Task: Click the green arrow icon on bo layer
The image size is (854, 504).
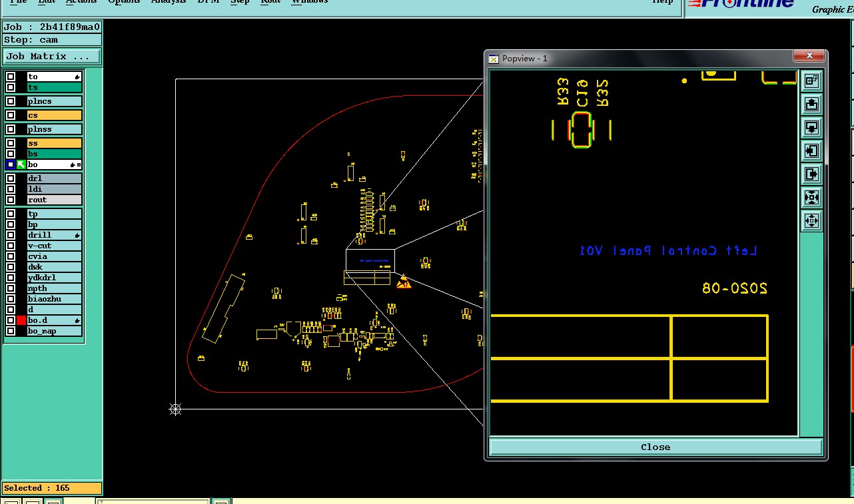Action: click(x=21, y=164)
